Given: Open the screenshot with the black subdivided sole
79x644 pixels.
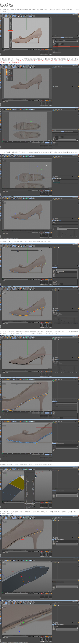Looking at the screenshot, I should (x=39, y=356).
